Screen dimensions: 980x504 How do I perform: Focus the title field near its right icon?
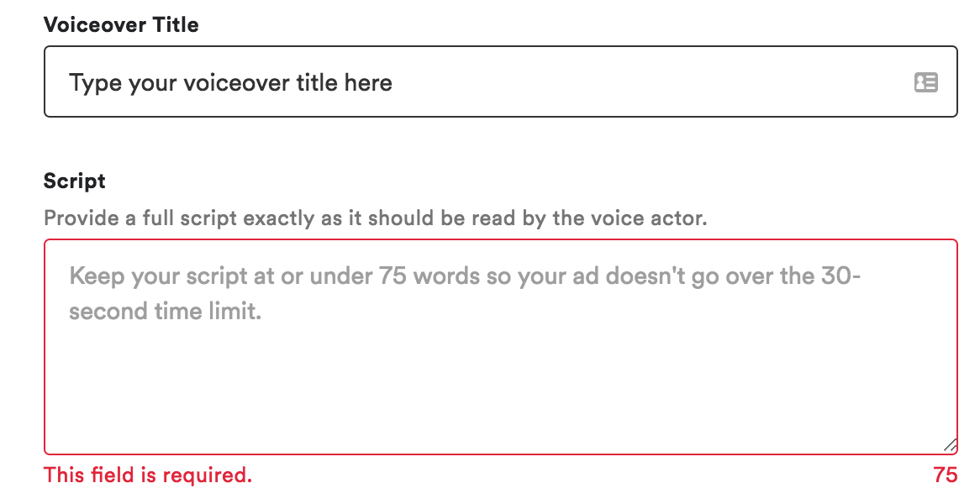point(883,81)
